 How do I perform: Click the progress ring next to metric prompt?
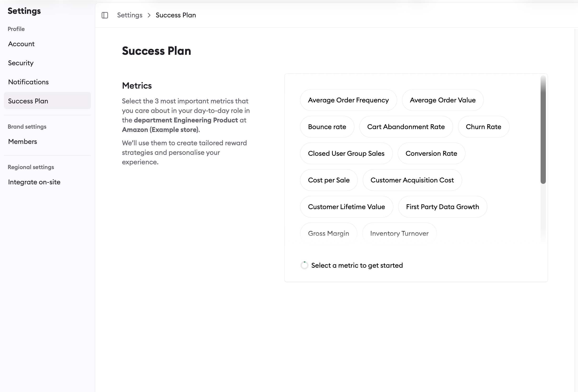coord(304,265)
